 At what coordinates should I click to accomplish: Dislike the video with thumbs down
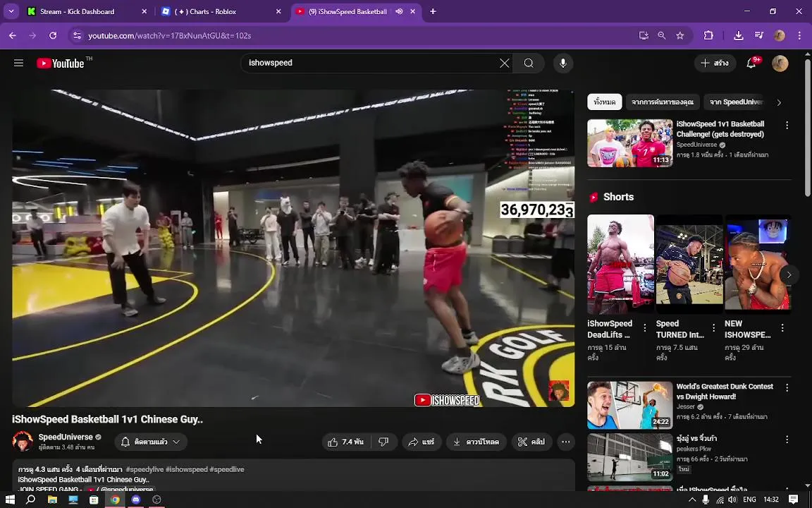point(383,442)
